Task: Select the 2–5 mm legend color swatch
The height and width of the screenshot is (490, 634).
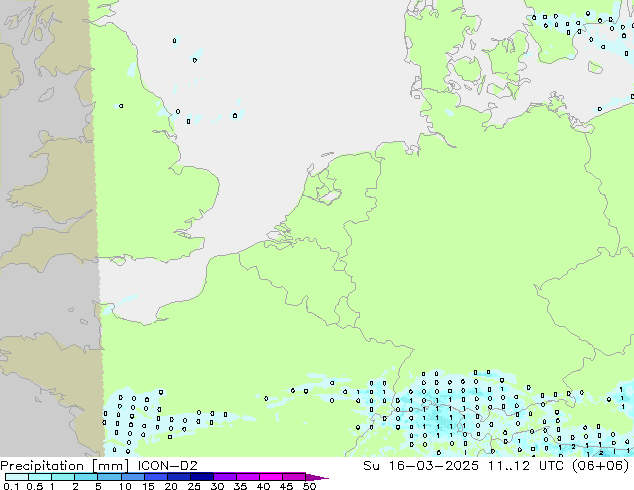Action: pyautogui.click(x=86, y=477)
